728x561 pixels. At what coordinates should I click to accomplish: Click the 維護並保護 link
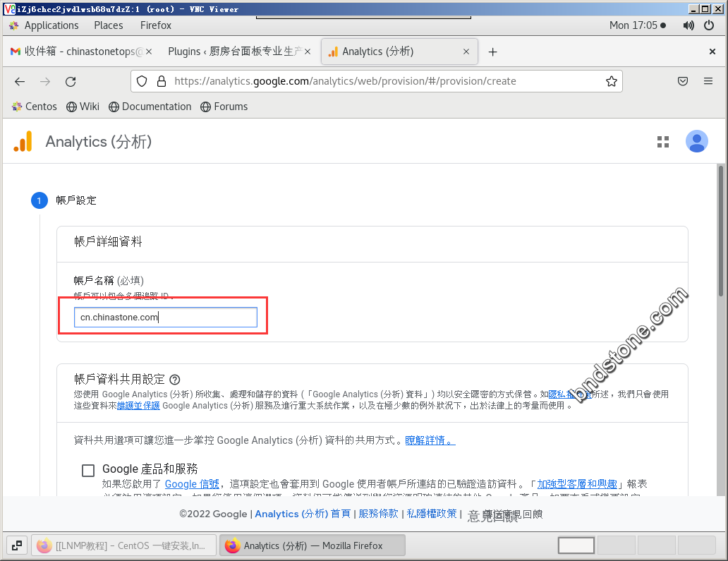pyautogui.click(x=138, y=406)
